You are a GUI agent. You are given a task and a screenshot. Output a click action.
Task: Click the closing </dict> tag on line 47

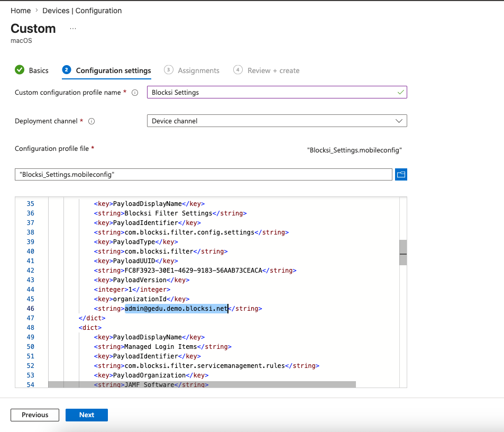pos(92,318)
